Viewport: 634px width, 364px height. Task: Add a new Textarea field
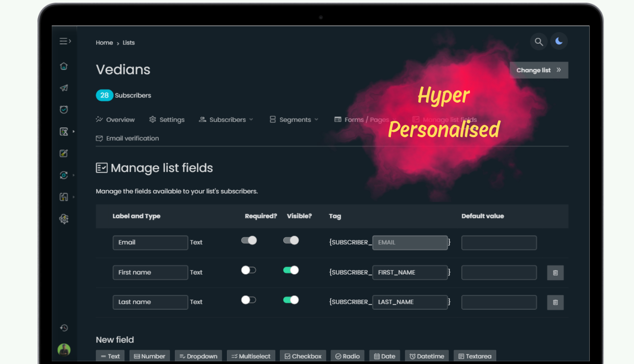point(475,356)
